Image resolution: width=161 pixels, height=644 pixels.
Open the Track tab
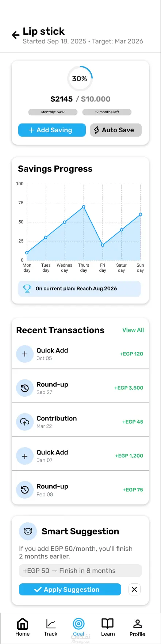pyautogui.click(x=51, y=627)
